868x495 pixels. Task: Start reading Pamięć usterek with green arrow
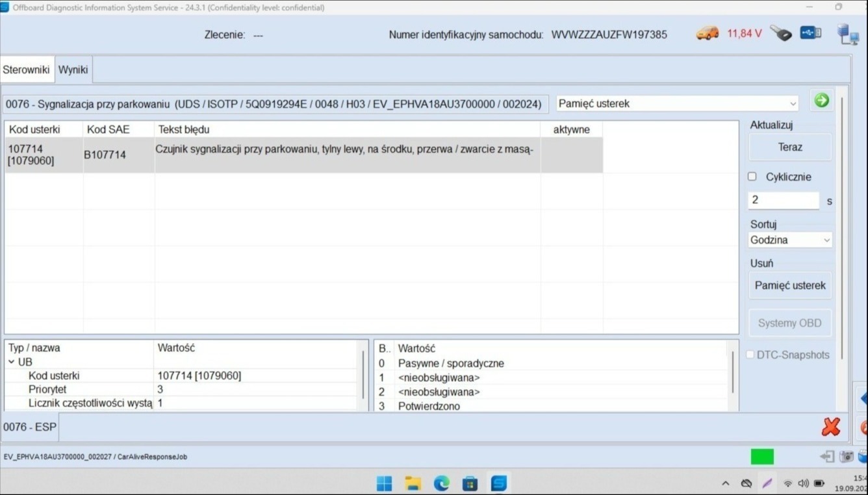tap(821, 101)
